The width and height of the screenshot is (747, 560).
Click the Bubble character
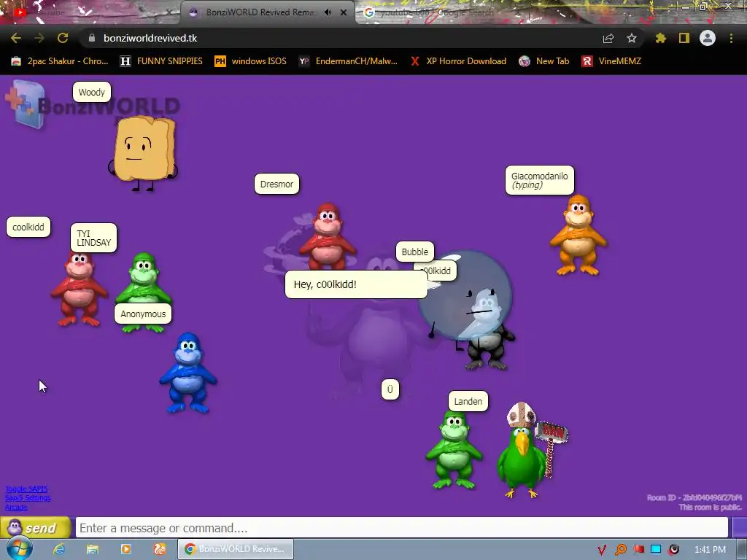[465, 297]
